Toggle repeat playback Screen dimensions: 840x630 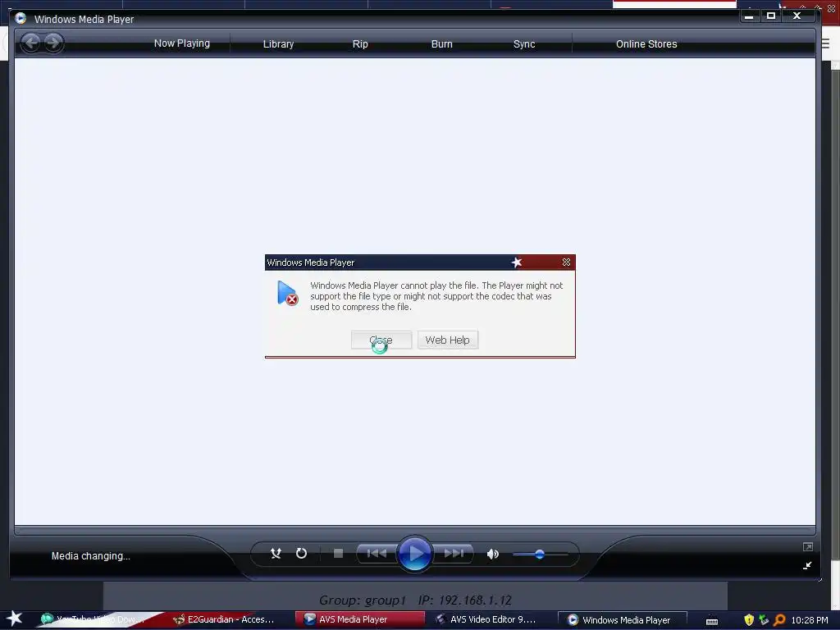click(x=302, y=554)
